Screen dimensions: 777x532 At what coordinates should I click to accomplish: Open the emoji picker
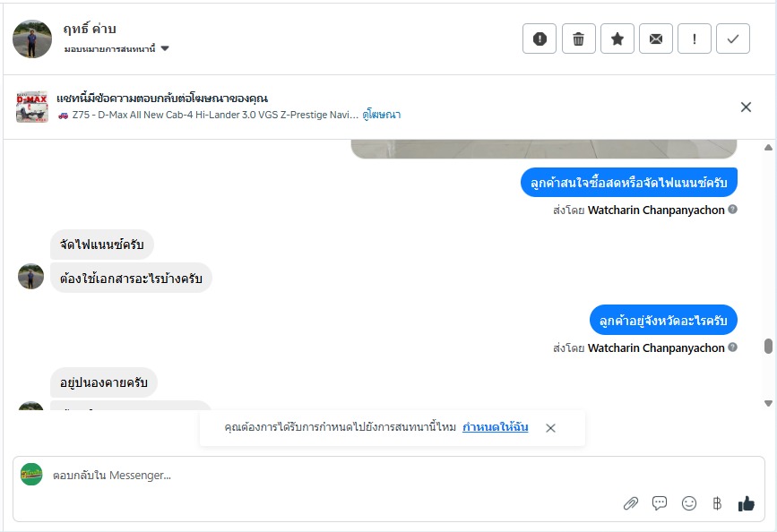click(x=689, y=503)
